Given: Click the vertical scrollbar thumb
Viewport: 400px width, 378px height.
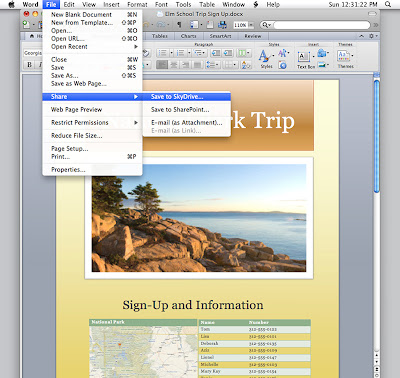Looking at the screenshot, I should pos(377,136).
